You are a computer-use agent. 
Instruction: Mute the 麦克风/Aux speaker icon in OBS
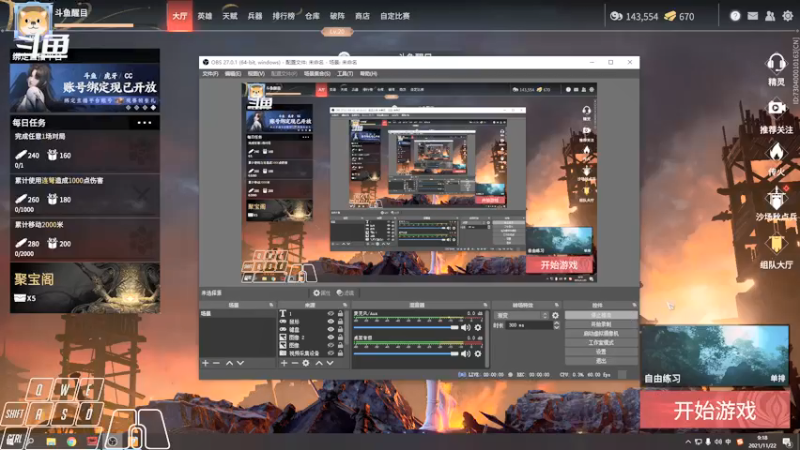(x=465, y=328)
